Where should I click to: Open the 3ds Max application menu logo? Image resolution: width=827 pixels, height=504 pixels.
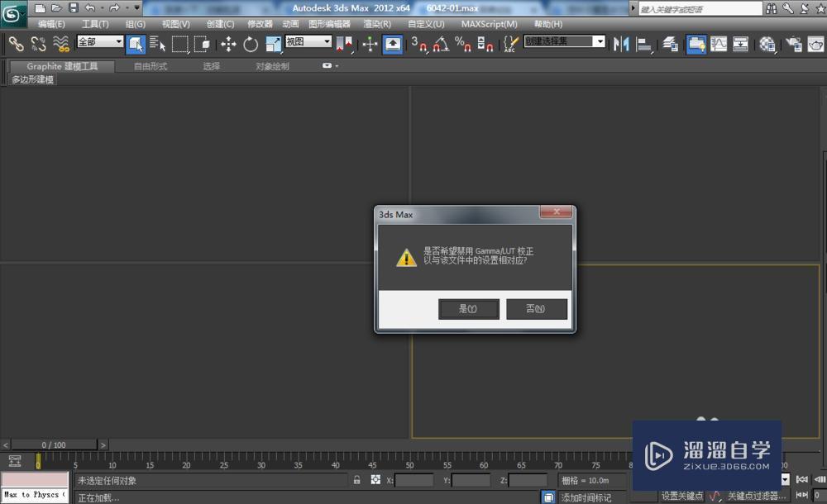point(12,14)
